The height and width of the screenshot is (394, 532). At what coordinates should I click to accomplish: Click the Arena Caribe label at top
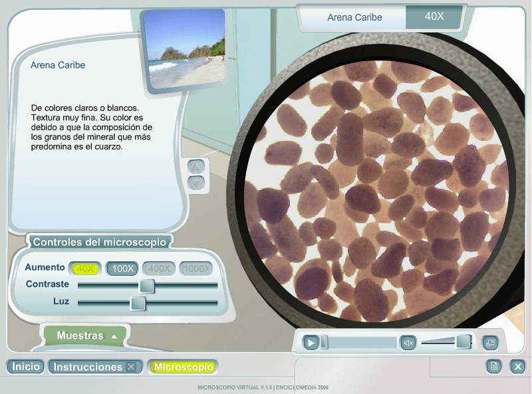(353, 18)
